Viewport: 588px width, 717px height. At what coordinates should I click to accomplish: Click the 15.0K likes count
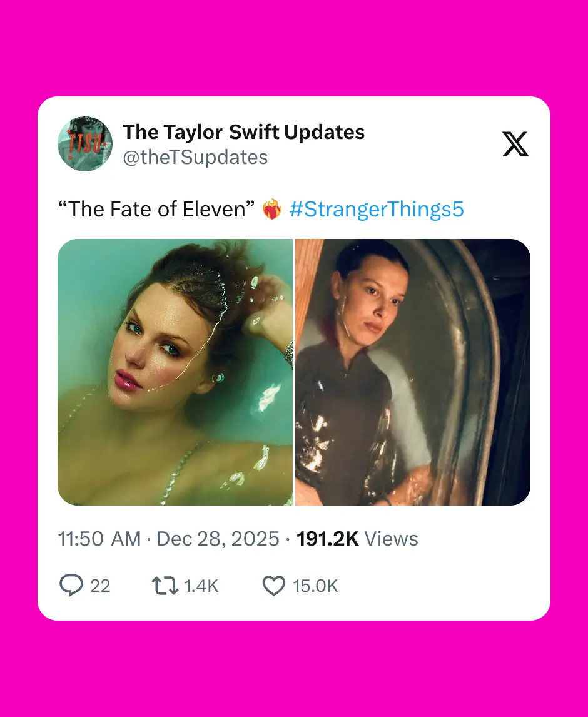(x=315, y=586)
